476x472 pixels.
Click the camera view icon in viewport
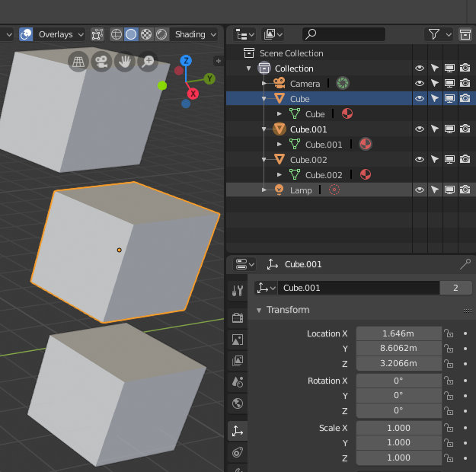pos(101,62)
